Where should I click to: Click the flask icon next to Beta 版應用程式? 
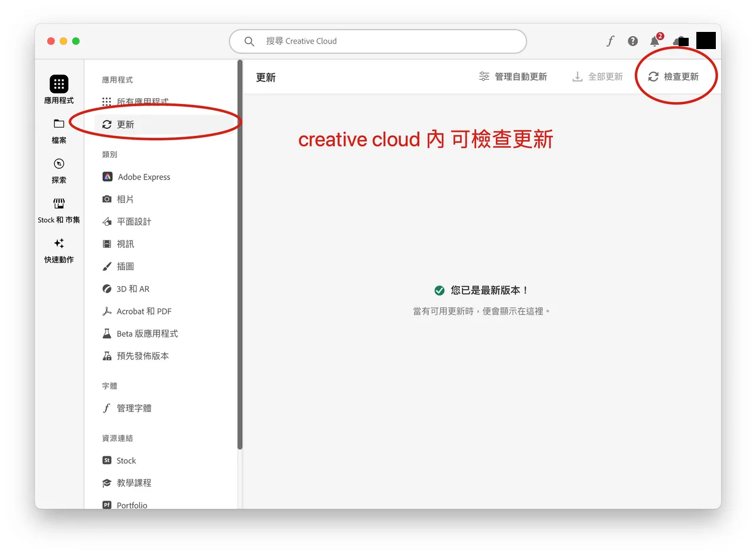click(107, 333)
